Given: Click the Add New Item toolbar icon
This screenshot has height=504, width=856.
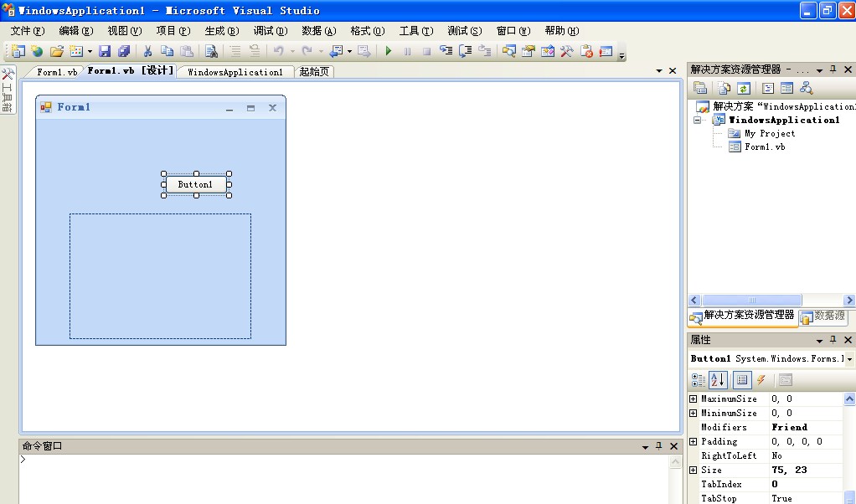Looking at the screenshot, I should [x=76, y=51].
